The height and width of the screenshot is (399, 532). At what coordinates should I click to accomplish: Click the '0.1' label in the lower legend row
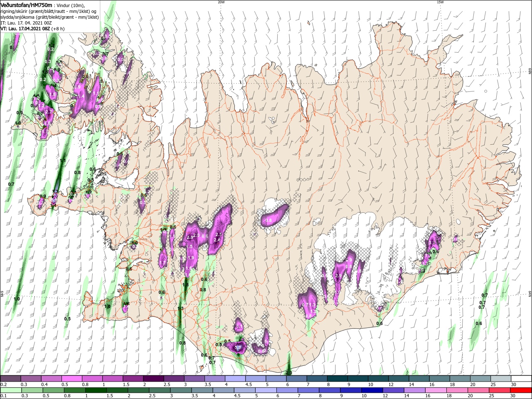(3, 396)
